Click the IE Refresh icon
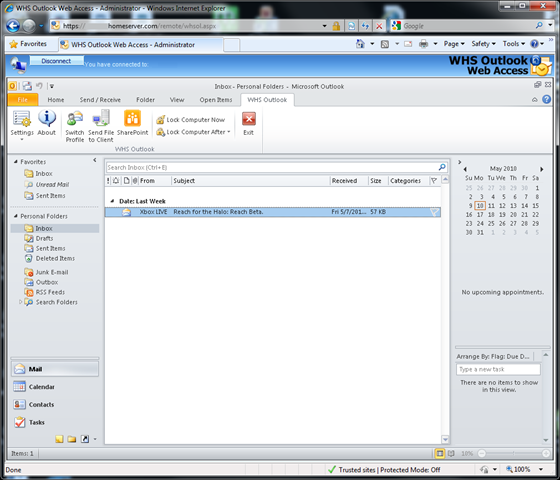This screenshot has width=560, height=480. [365, 26]
